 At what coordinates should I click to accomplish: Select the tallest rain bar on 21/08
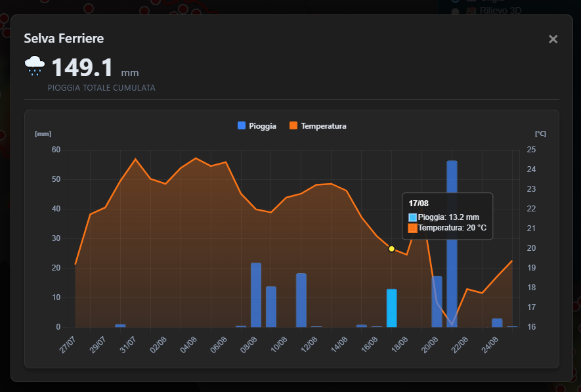[x=452, y=244]
